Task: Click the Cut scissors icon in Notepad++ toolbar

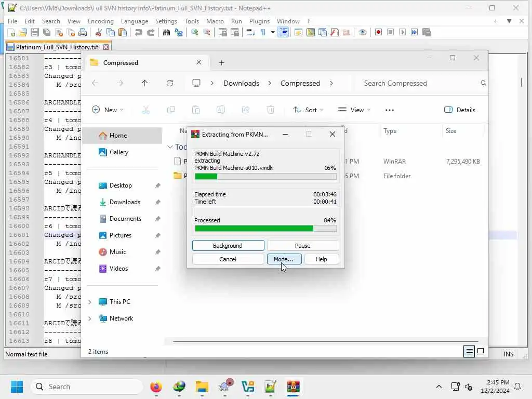Action: pyautogui.click(x=98, y=33)
